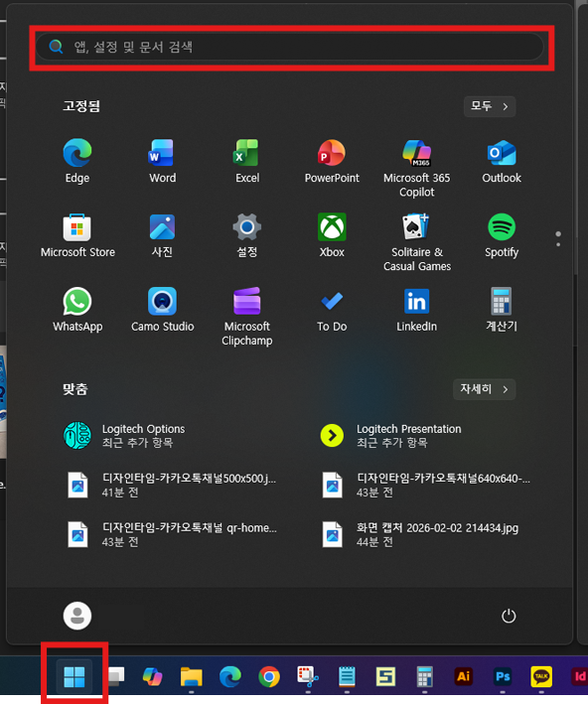Open file 디자인타임-카카오톡채널500x500.j...
This screenshot has width=588, height=704.
(x=171, y=485)
